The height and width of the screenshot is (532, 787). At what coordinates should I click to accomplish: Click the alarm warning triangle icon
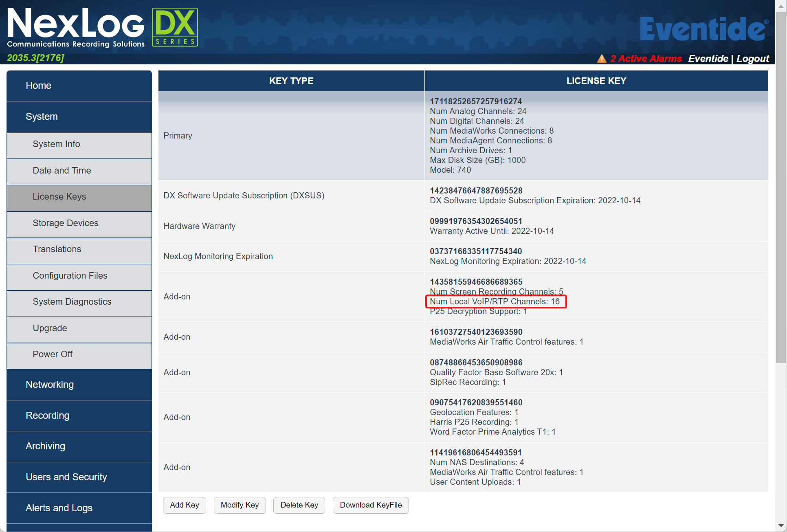[x=602, y=58]
